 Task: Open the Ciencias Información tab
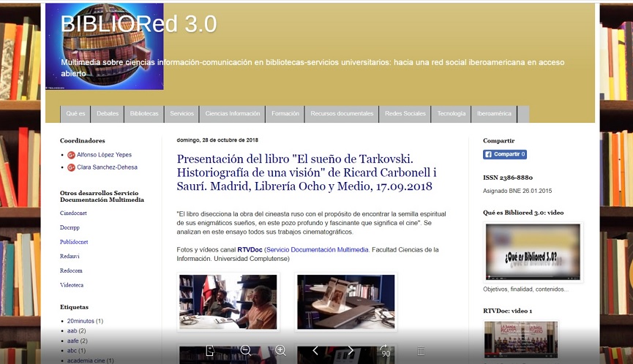pyautogui.click(x=233, y=114)
